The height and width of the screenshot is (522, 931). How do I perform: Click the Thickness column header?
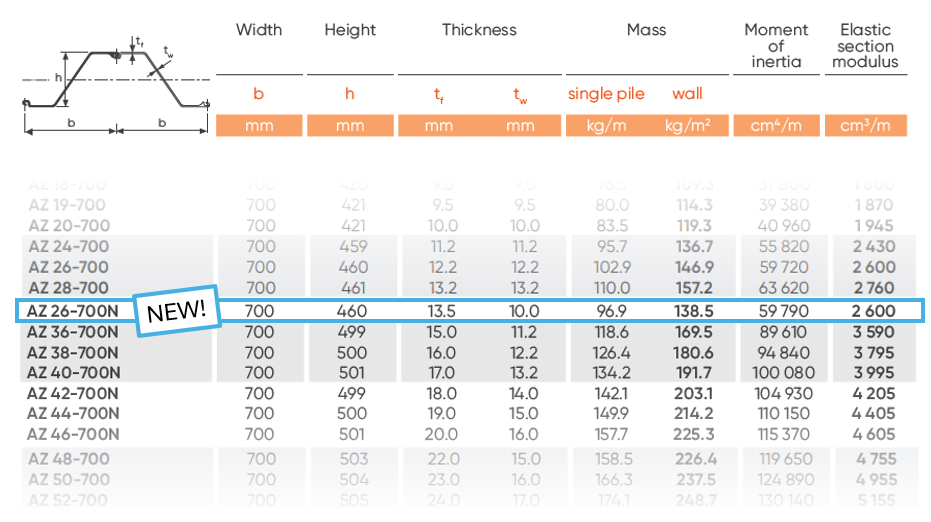(479, 30)
